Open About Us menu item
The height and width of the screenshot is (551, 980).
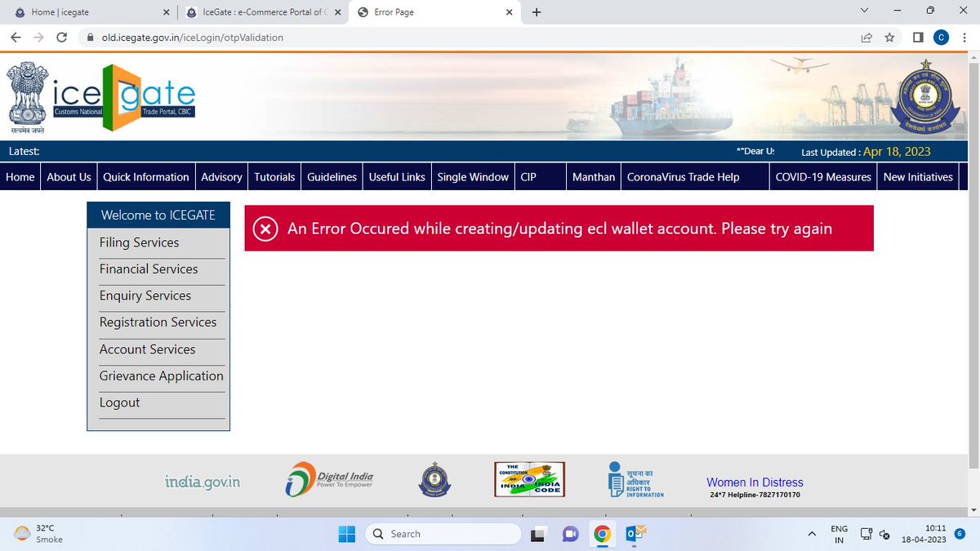pos(69,177)
